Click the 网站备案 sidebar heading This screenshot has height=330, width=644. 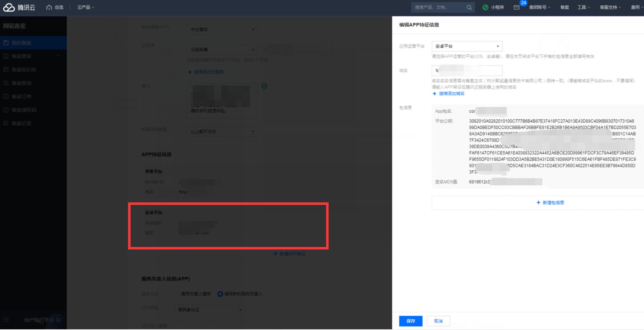(x=14, y=26)
